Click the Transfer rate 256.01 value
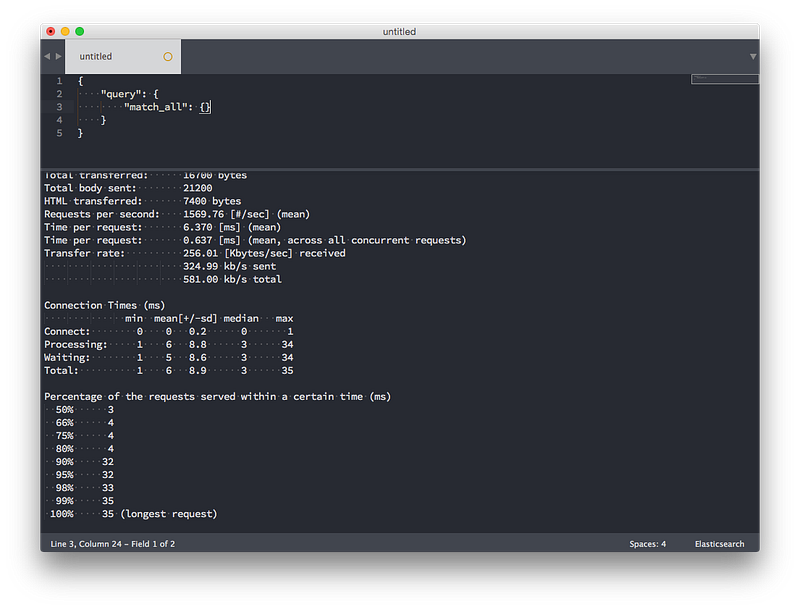 tap(201, 253)
